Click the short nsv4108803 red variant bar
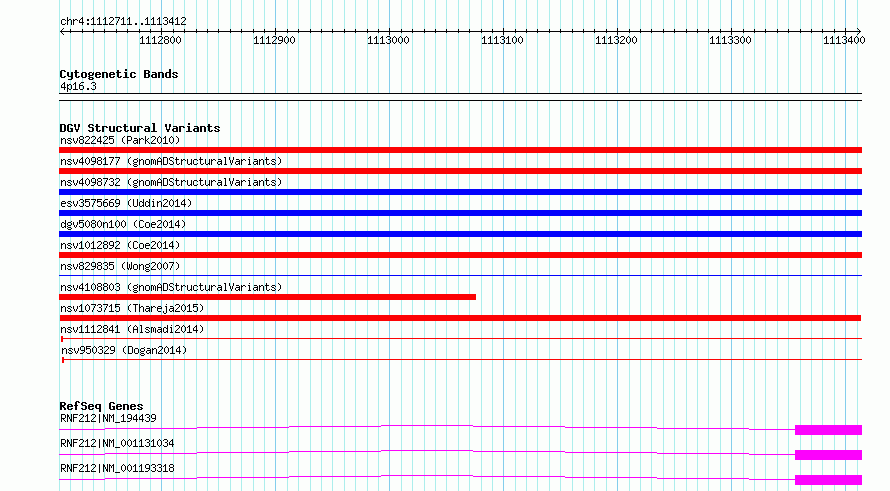890x491 pixels. tap(267, 297)
